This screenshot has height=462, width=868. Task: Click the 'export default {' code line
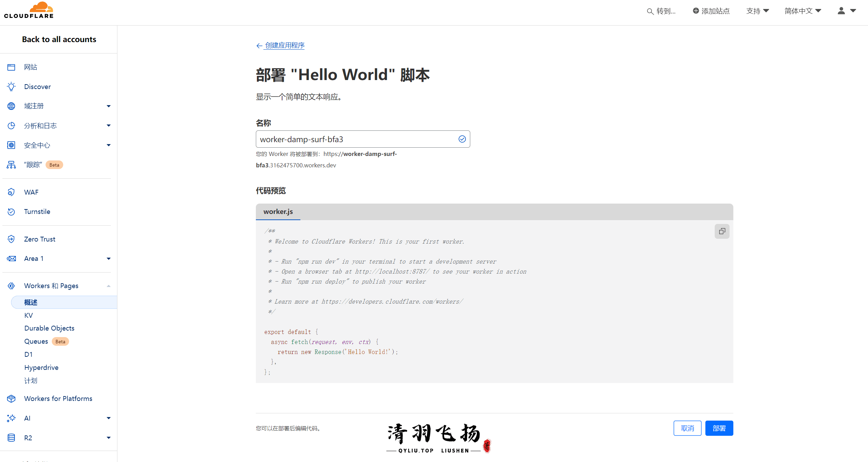tap(291, 332)
